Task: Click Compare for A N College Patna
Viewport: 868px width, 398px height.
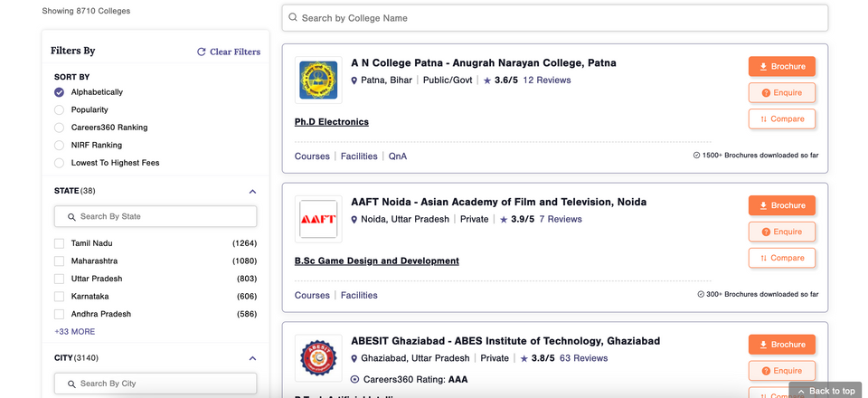Action: [x=781, y=119]
